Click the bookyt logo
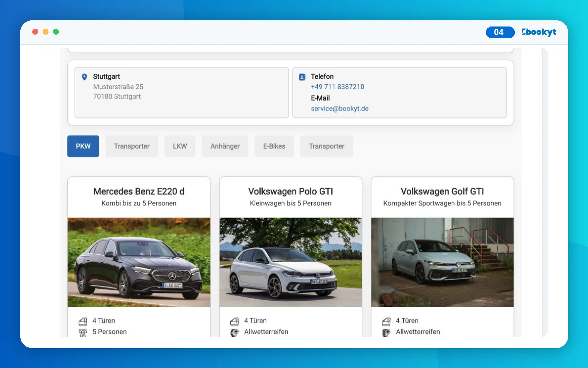This screenshot has height=368, width=588. [x=539, y=32]
